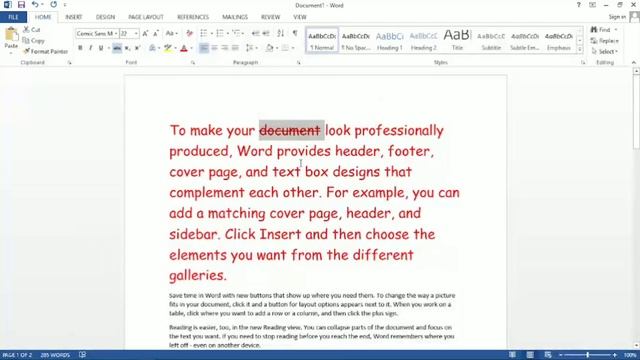This screenshot has width=640, height=360.
Task: Center the paragraph text
Action: tap(214, 48)
